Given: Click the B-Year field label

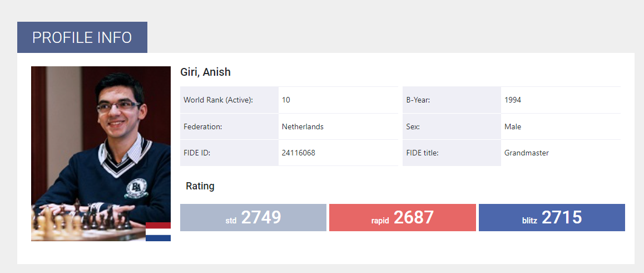Looking at the screenshot, I should (418, 100).
